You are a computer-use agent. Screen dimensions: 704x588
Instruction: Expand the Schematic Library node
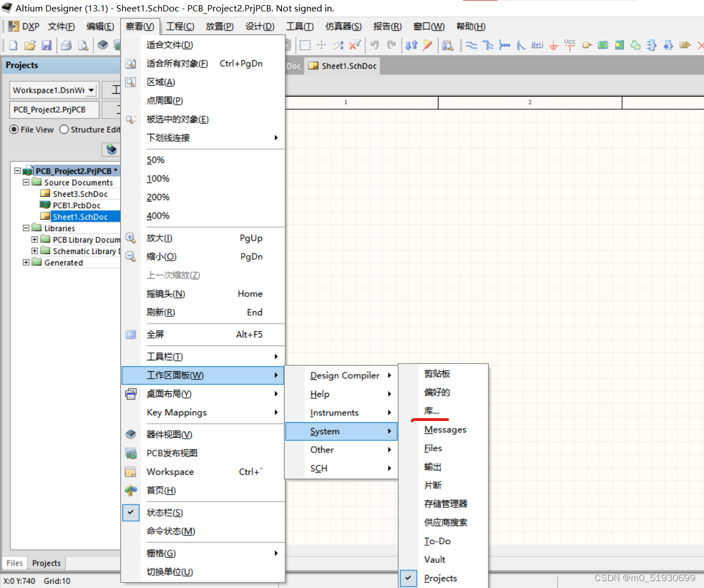[34, 251]
